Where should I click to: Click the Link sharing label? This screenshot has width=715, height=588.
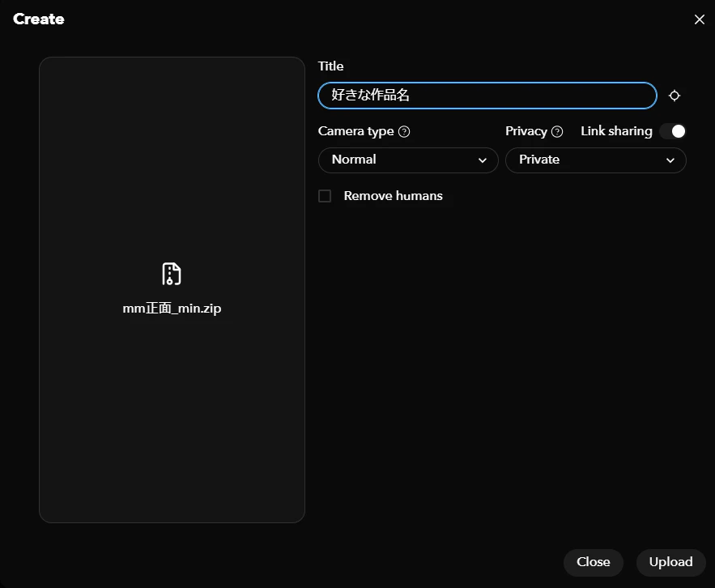(616, 131)
